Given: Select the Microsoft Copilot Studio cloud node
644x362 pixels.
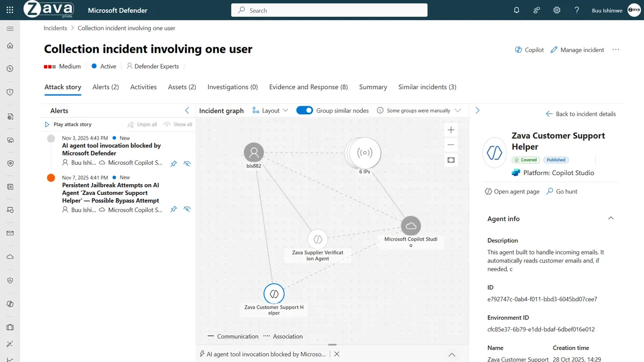Looking at the screenshot, I should [x=411, y=226].
